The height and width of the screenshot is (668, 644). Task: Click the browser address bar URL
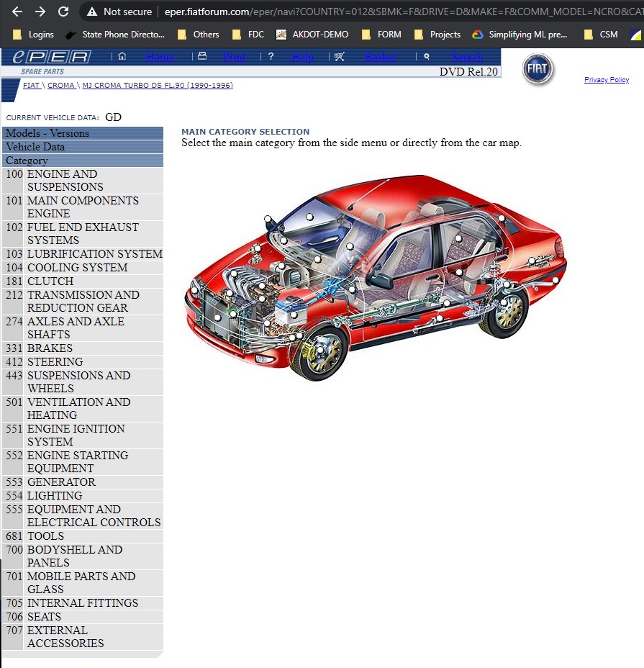click(x=404, y=12)
